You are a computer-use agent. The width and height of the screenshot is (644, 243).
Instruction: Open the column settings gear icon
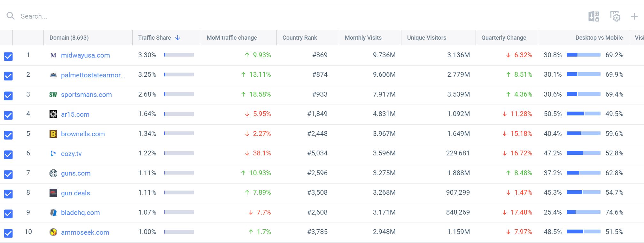(615, 16)
